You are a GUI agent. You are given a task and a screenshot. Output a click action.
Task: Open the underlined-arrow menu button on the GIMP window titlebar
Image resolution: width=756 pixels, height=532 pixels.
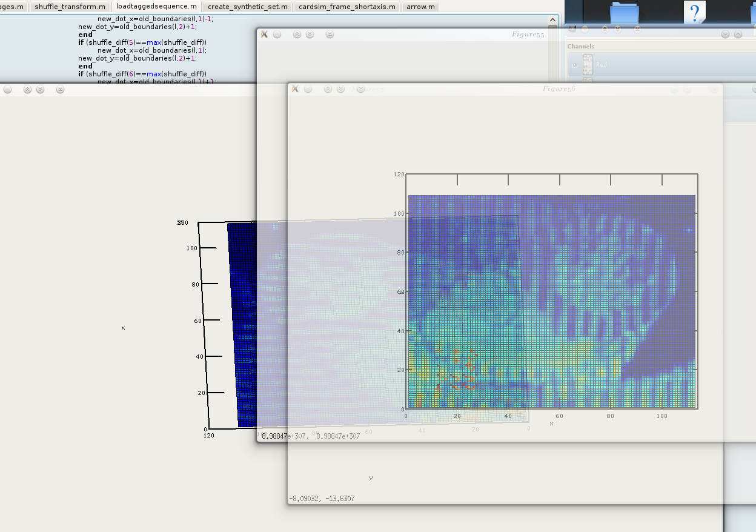click(x=637, y=28)
